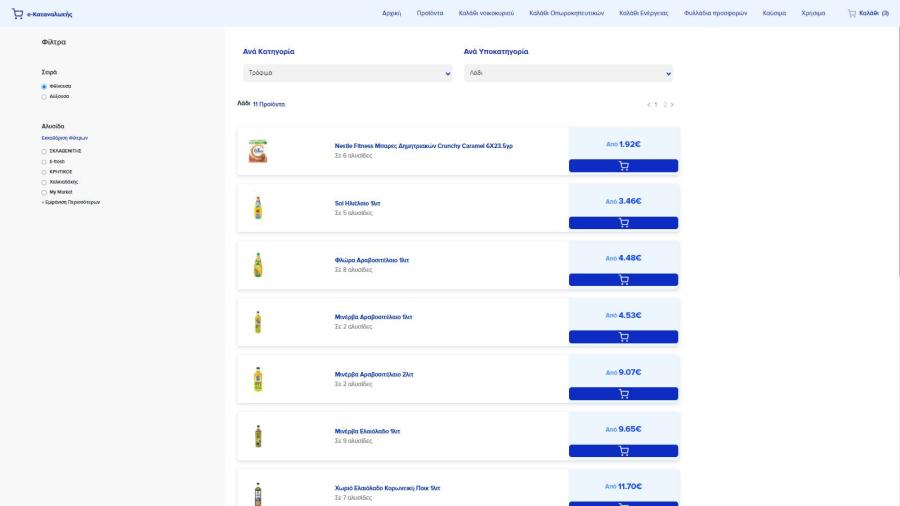Filter by E-fresh chain
The width and height of the screenshot is (900, 506).
pos(44,162)
